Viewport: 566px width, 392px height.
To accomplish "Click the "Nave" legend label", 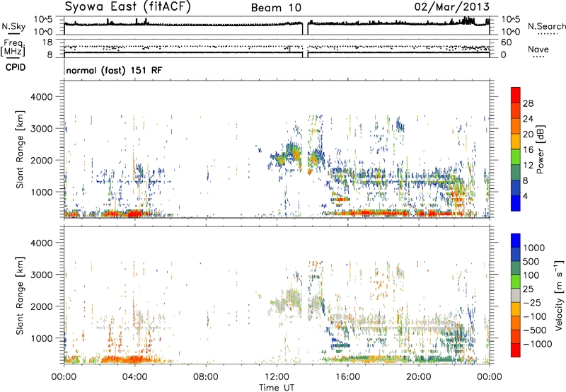I will 538,50.
